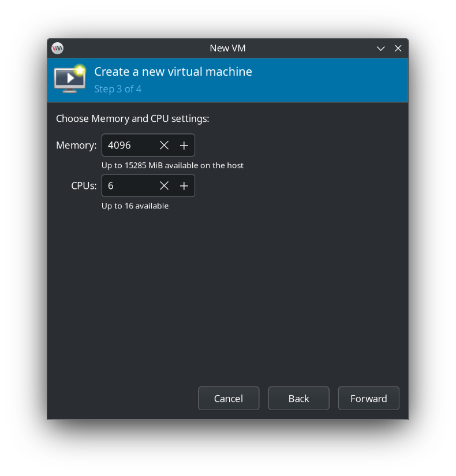Click into the Memory value field
This screenshot has width=456, height=476.
coord(128,146)
